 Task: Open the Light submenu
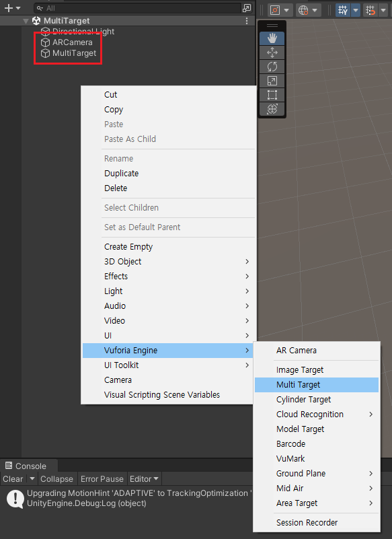coord(169,291)
